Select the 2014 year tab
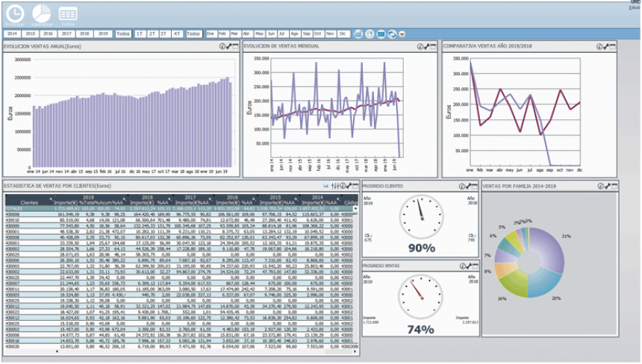The height and width of the screenshot is (364, 642). 12,34
